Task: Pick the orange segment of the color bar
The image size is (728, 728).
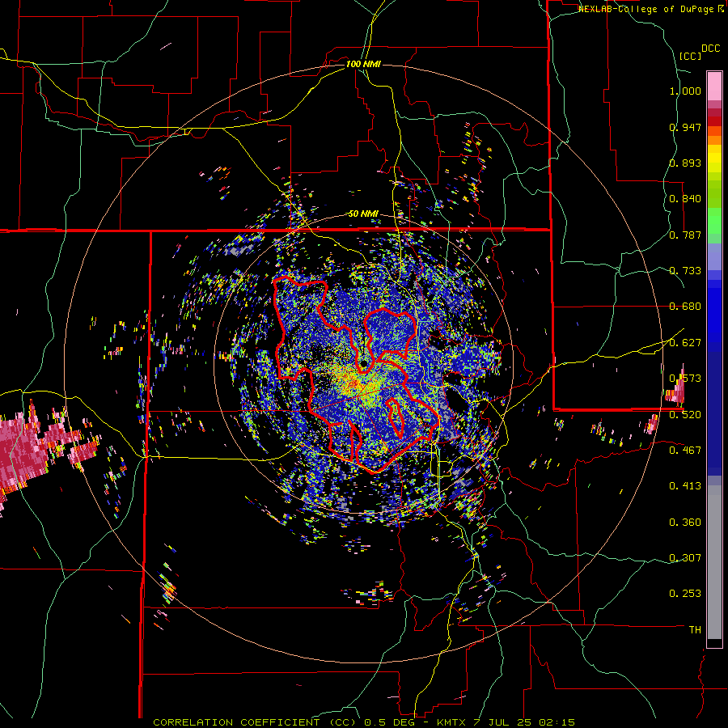Action: pos(714,140)
